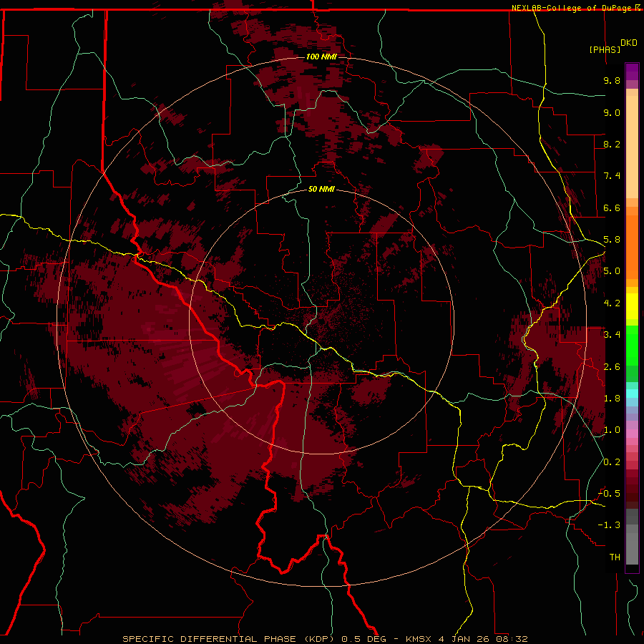The image size is (644, 644).
Task: Click the DKD label above the color scale
Action: point(629,43)
